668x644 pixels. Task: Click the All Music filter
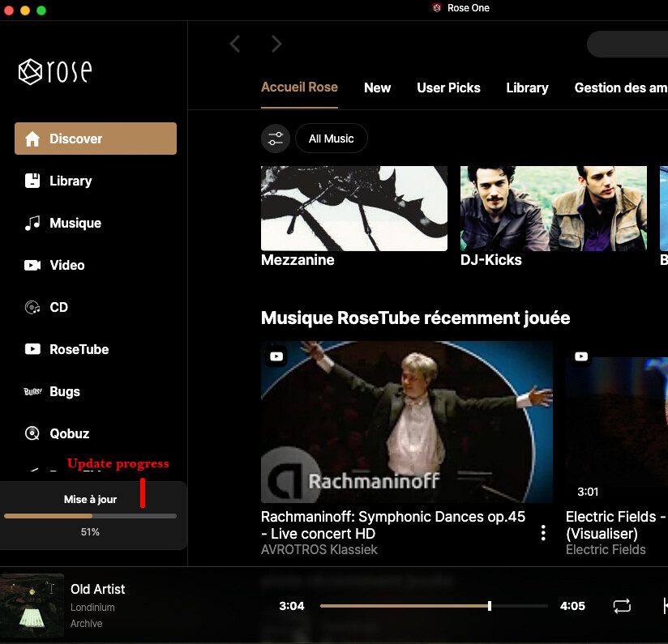331,139
